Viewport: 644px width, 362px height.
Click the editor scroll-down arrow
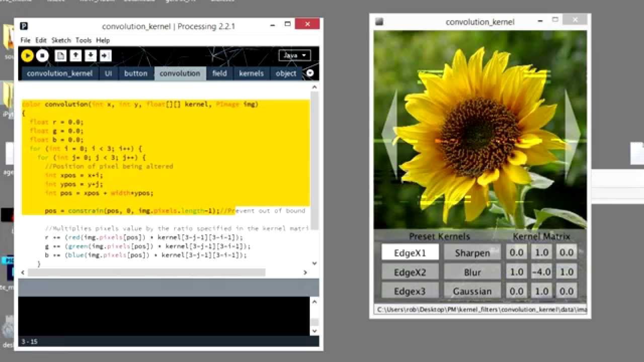314,263
